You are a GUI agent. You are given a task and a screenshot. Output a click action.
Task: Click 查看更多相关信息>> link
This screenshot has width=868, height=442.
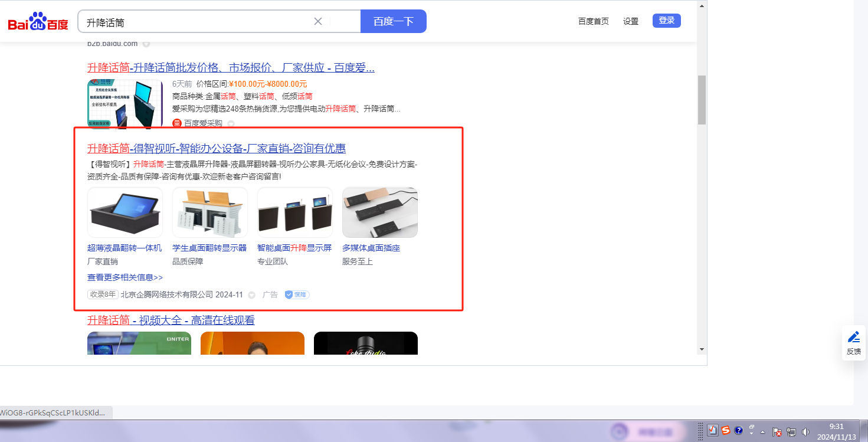click(125, 277)
